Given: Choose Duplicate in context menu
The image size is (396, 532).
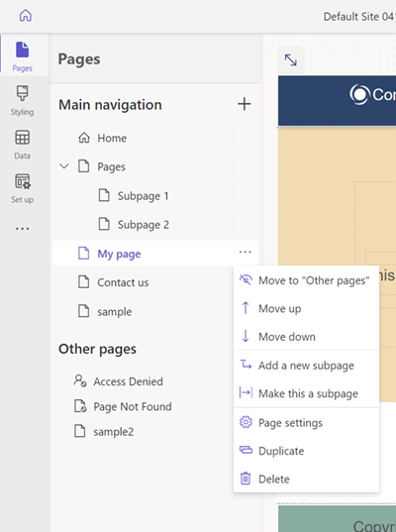Looking at the screenshot, I should coord(306,451).
